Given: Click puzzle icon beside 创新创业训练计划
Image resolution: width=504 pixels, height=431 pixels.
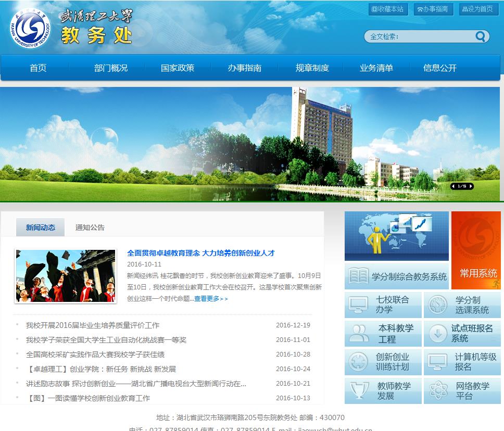Looking at the screenshot, I should tap(358, 362).
